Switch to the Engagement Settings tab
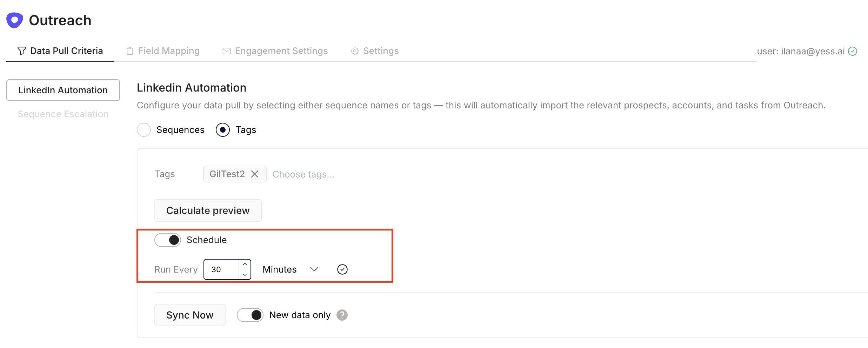 point(275,51)
